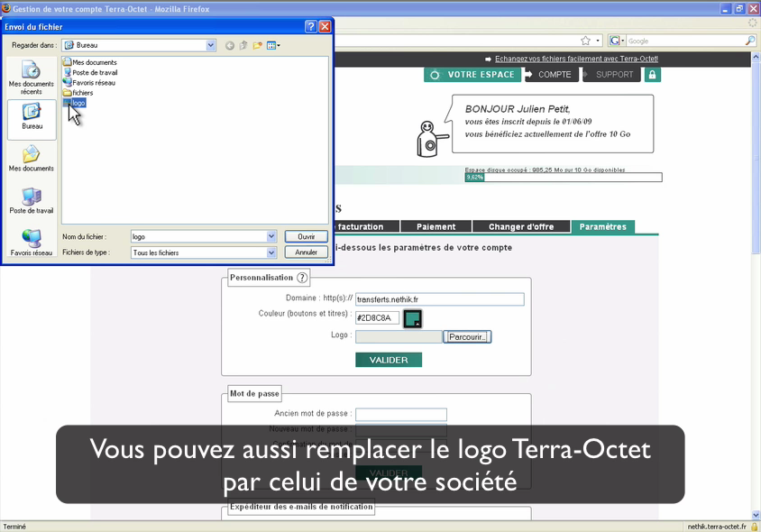Switch to the COMPTE tab
This screenshot has height=532, width=761.
[552, 75]
